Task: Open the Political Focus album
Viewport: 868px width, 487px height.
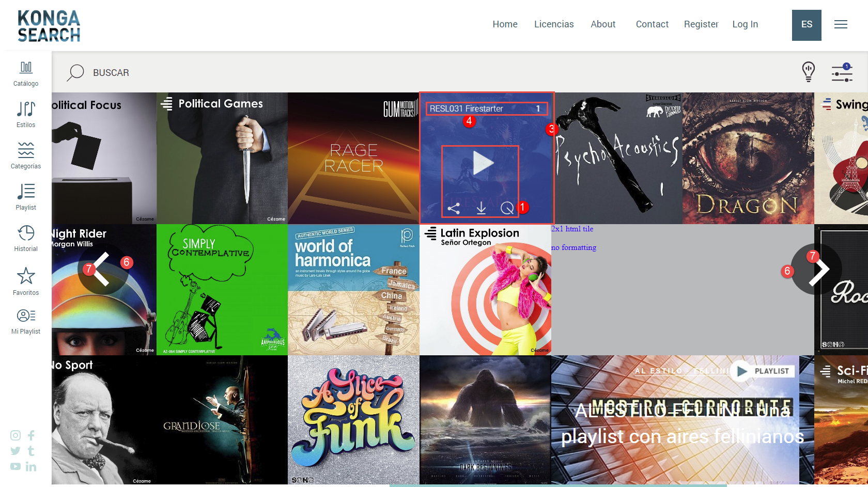Action: pyautogui.click(x=104, y=158)
